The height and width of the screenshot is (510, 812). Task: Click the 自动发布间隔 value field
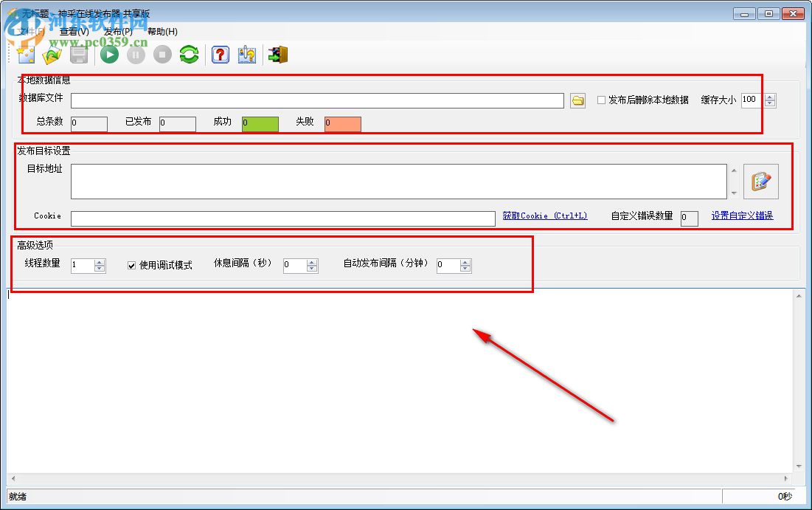click(x=448, y=266)
